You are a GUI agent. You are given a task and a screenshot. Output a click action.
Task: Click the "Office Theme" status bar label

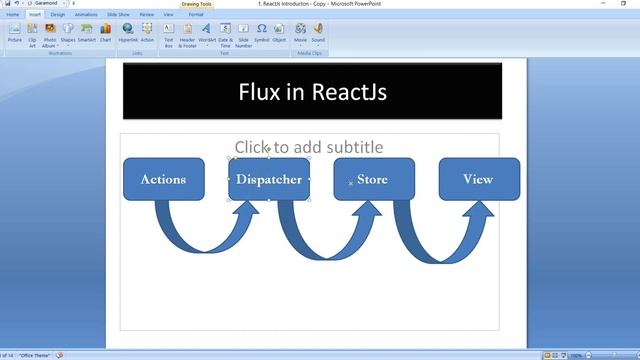coord(35,356)
